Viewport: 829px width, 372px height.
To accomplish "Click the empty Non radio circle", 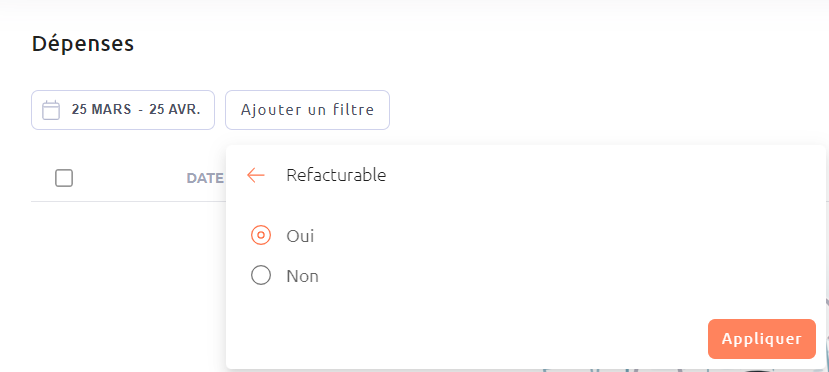I will (x=261, y=275).
